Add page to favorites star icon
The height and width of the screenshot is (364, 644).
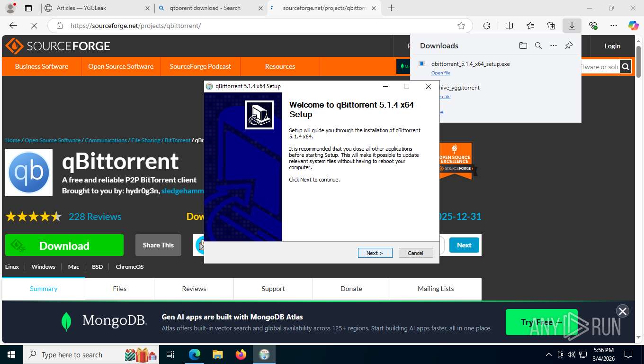pos(461,26)
